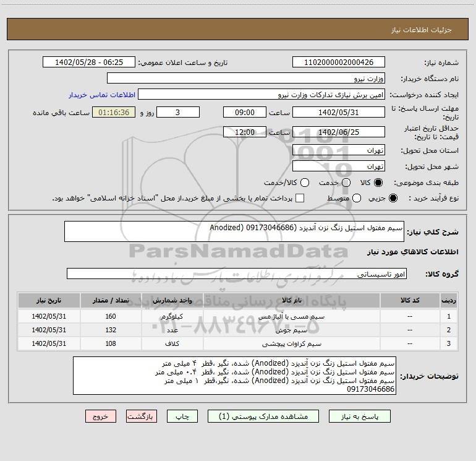
Task: Click the unit cell کلاف
Action: pyautogui.click(x=172, y=343)
